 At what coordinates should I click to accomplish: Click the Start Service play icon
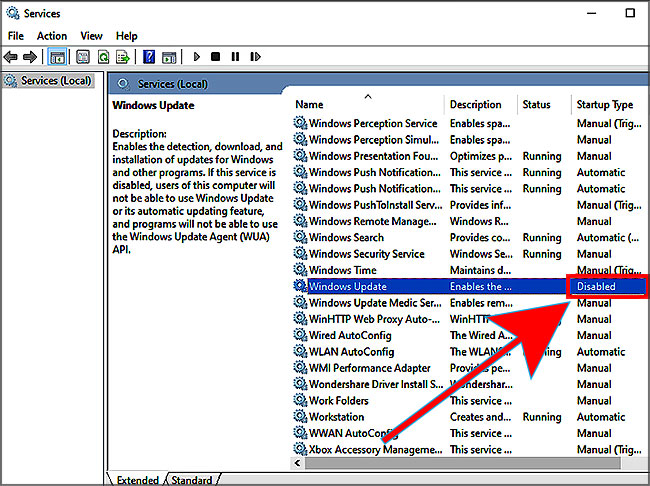(196, 56)
